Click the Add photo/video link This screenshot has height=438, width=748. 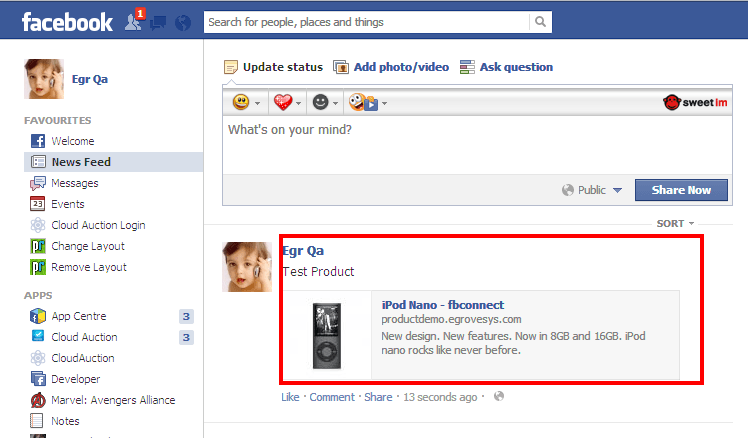point(401,67)
